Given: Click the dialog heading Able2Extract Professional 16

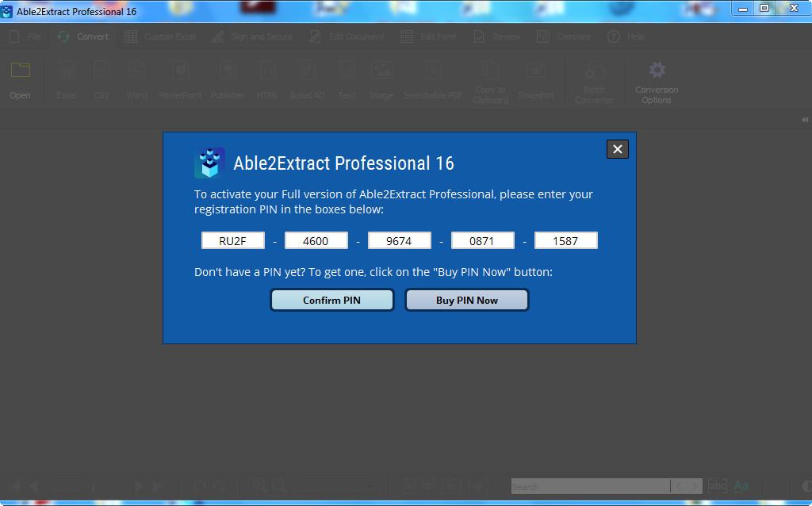Looking at the screenshot, I should point(343,163).
